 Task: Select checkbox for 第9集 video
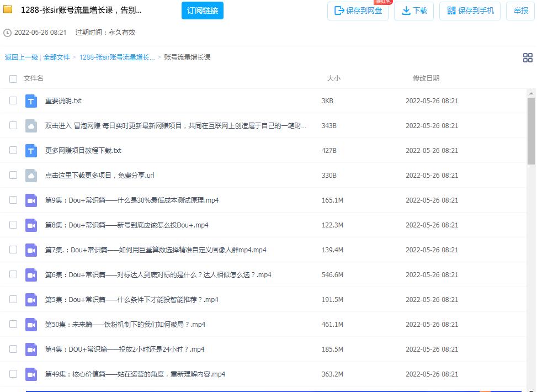tap(13, 200)
